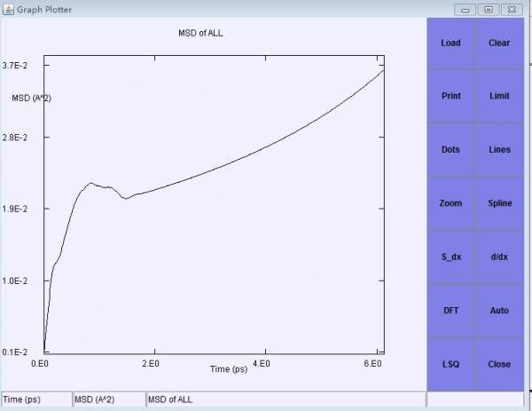Compute autocorrelation with Auto button
The width and height of the screenshot is (532, 411).
(x=499, y=311)
